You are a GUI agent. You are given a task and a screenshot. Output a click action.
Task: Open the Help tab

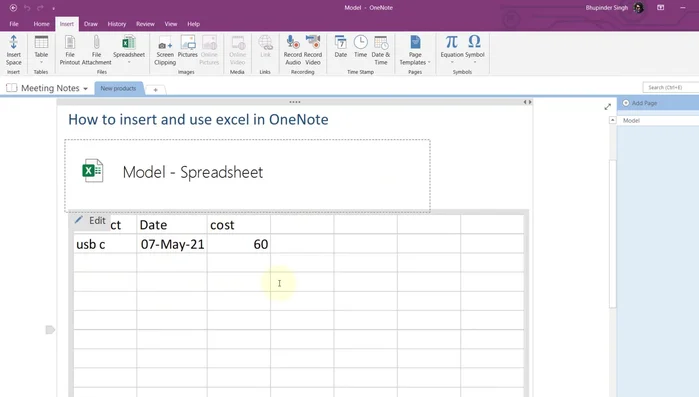193,24
